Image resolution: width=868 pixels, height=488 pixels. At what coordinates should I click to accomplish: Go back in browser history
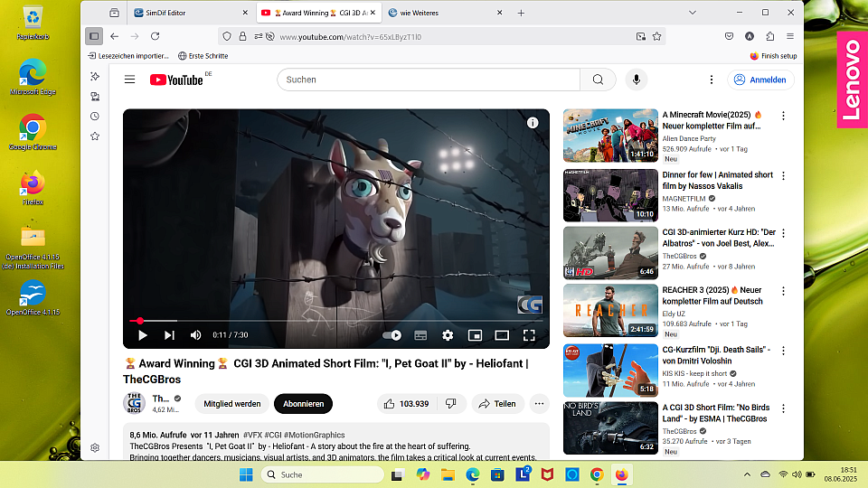pos(115,36)
